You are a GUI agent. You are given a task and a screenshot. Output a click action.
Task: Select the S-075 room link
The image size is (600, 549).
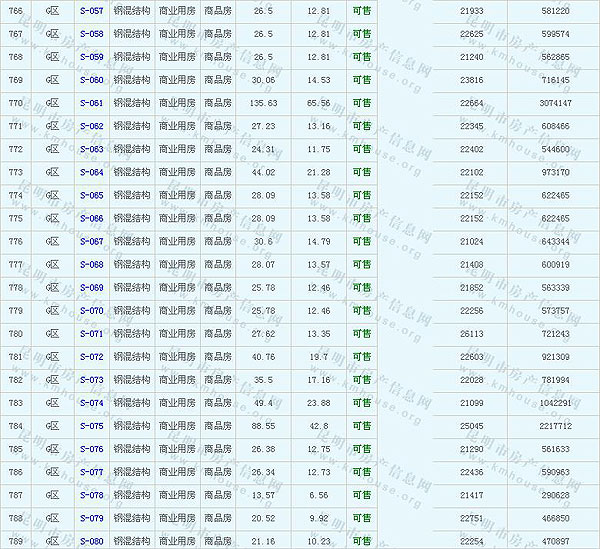[x=91, y=426]
